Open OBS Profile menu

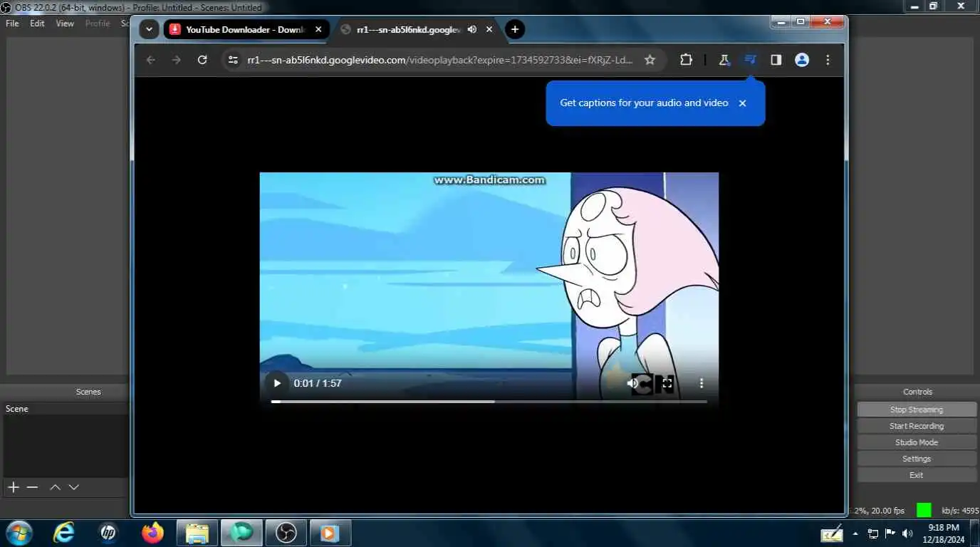click(98, 24)
